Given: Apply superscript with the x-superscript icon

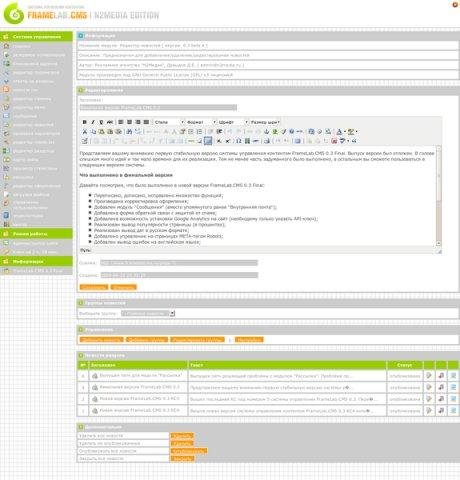Looking at the screenshot, I should 228,141.
